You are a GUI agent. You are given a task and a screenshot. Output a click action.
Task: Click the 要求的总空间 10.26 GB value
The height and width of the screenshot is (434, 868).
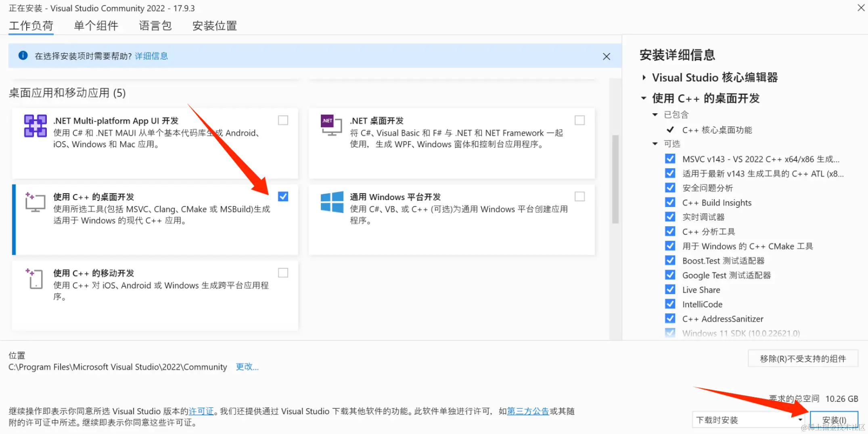click(842, 399)
